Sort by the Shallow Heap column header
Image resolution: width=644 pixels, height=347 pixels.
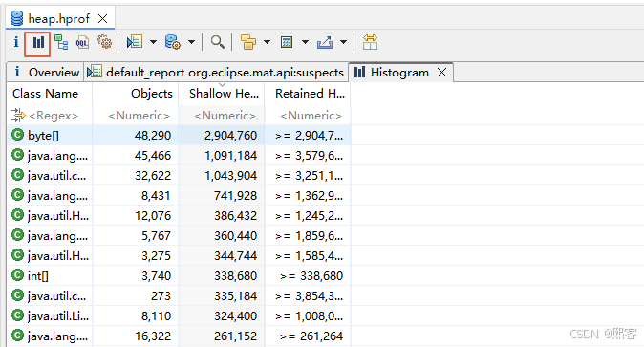click(222, 94)
